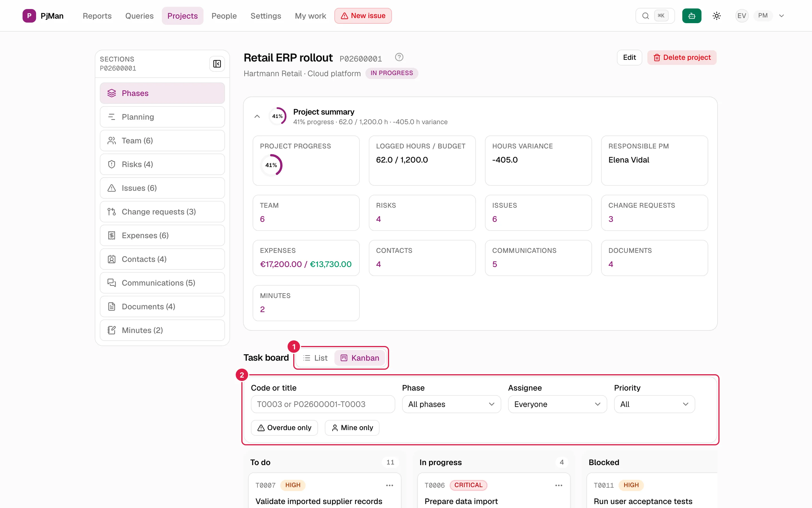Image resolution: width=812 pixels, height=508 pixels.
Task: Click the IN PROGRESS status badge
Action: [x=392, y=73]
